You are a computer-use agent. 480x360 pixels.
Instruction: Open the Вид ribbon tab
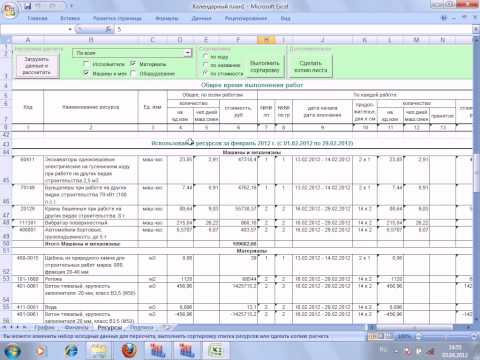(285, 18)
